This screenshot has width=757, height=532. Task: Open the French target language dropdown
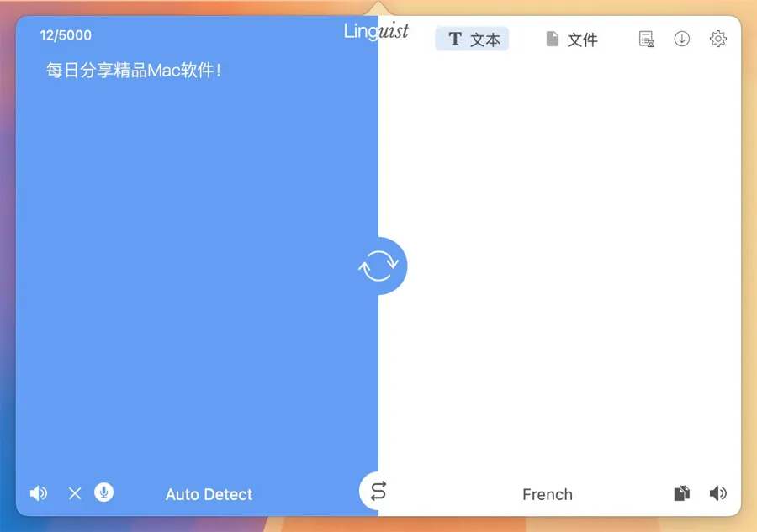pyautogui.click(x=547, y=494)
